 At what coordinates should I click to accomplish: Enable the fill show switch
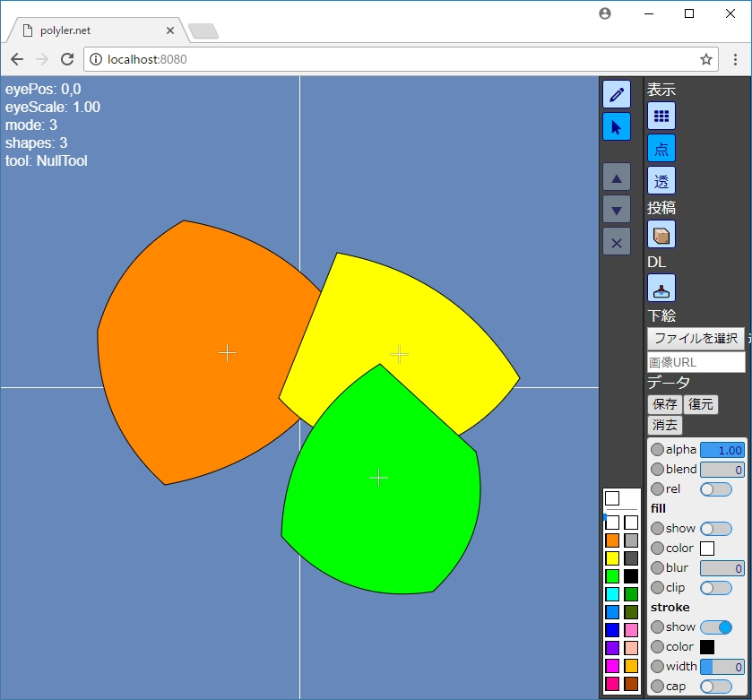[x=715, y=529]
